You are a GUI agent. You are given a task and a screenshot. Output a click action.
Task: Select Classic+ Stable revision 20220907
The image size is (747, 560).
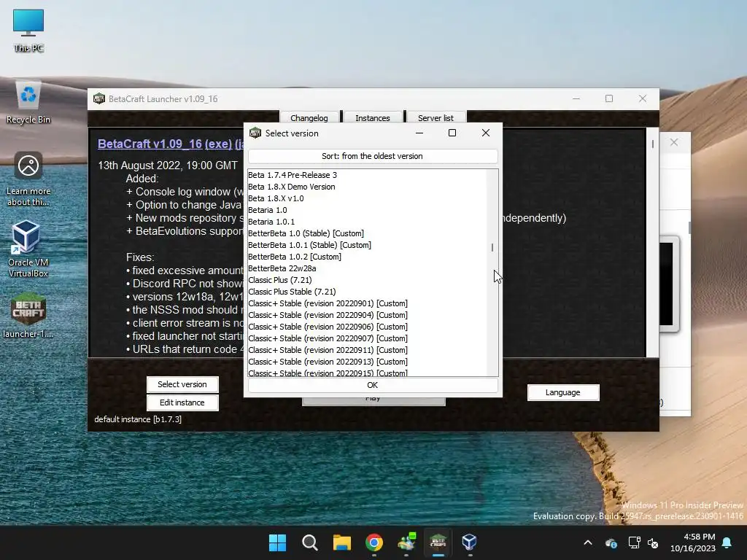point(367,338)
